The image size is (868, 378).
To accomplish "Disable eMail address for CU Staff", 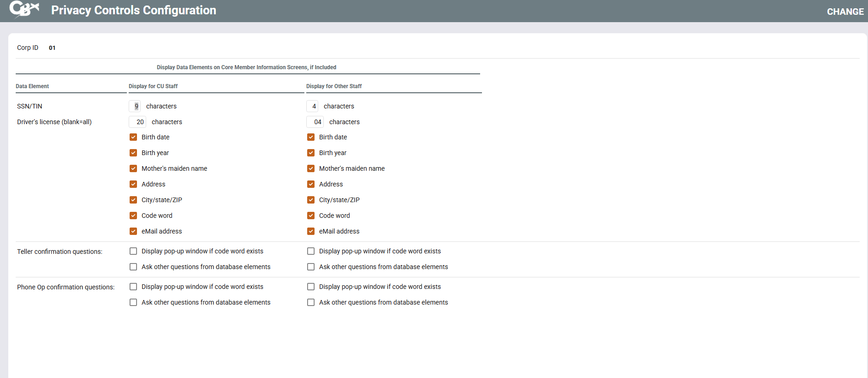I will pos(133,231).
